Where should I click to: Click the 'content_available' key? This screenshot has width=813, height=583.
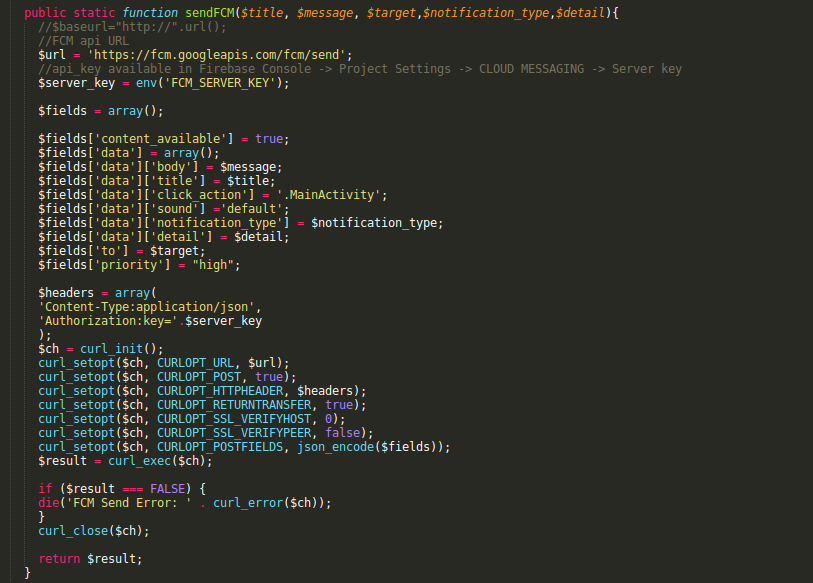(x=160, y=138)
